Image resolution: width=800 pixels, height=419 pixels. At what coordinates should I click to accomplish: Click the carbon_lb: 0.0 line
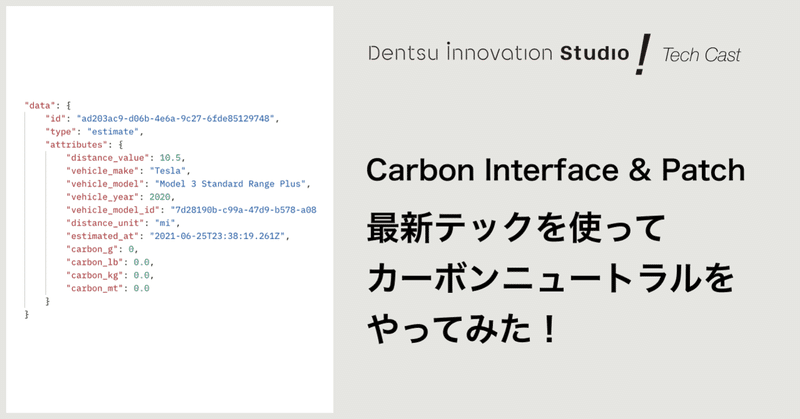pos(110,262)
